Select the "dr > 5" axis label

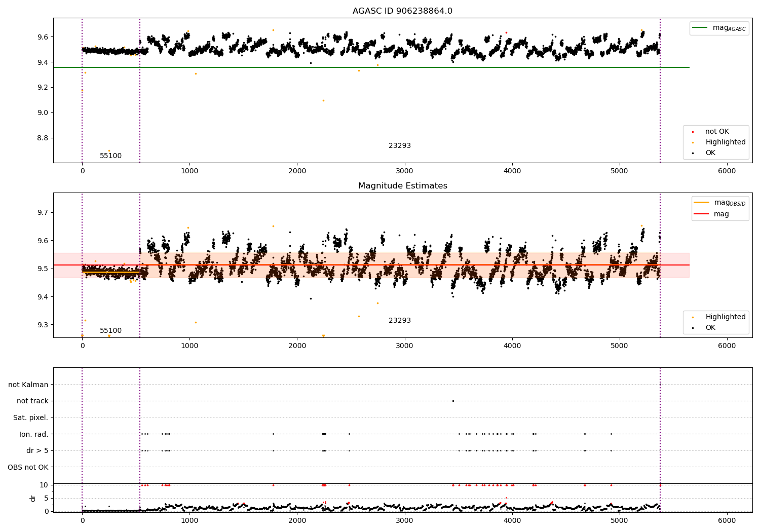click(x=37, y=451)
